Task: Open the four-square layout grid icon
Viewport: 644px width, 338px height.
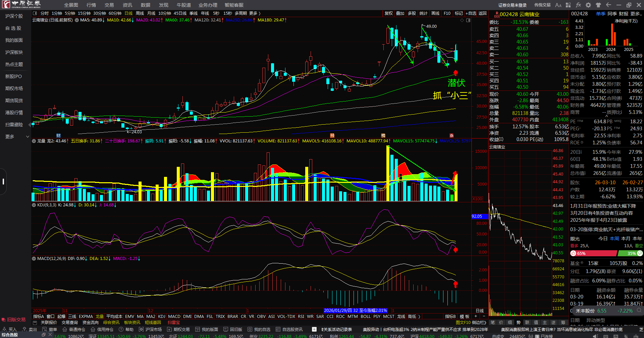Action: [x=568, y=5]
